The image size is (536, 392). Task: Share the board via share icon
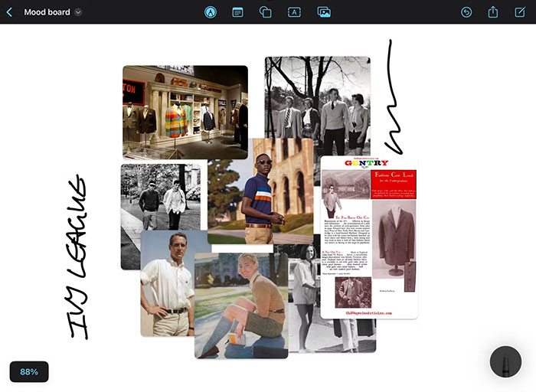pos(493,12)
